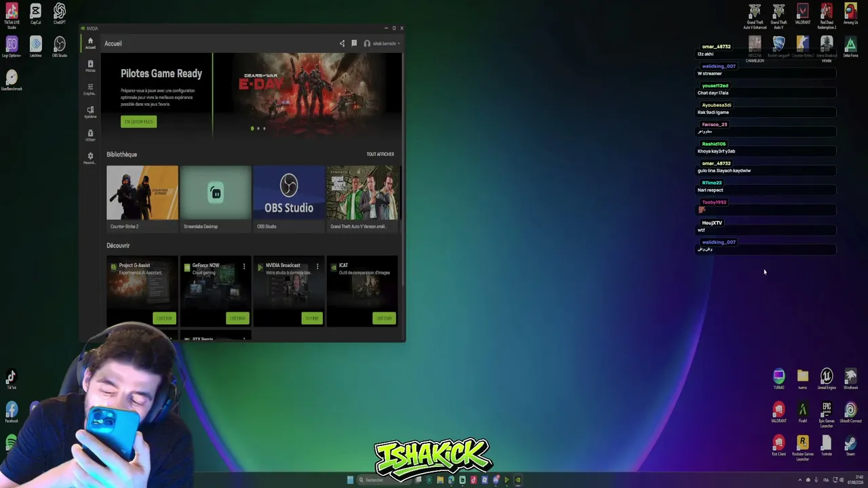The width and height of the screenshot is (868, 488).
Task: Open the Rockstar Games Launcher desktop shortcut
Action: 803,448
